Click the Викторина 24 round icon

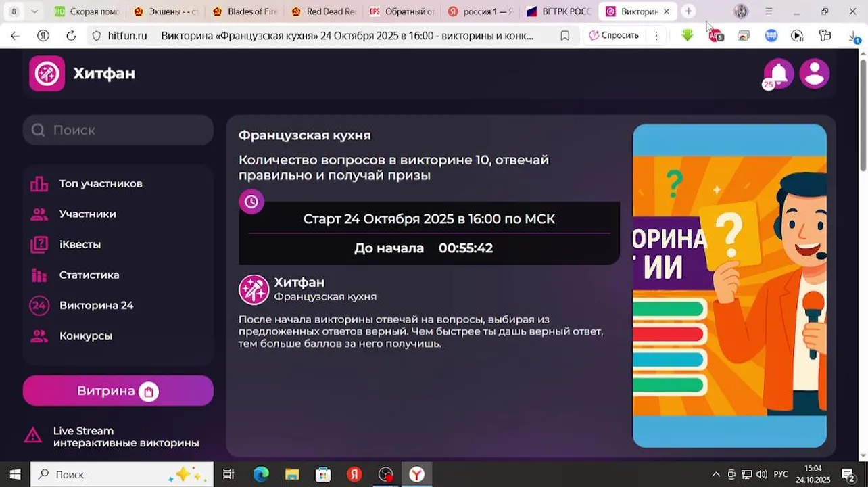click(39, 305)
